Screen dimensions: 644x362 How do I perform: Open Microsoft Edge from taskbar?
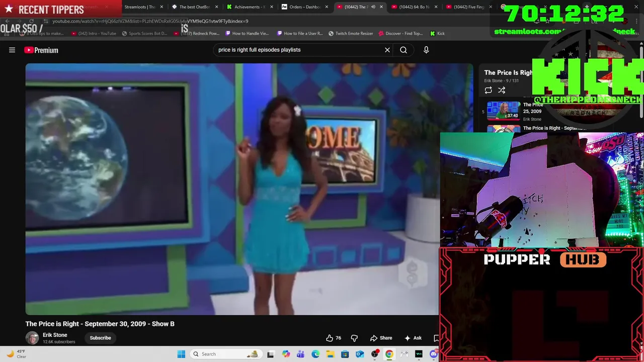(x=315, y=354)
